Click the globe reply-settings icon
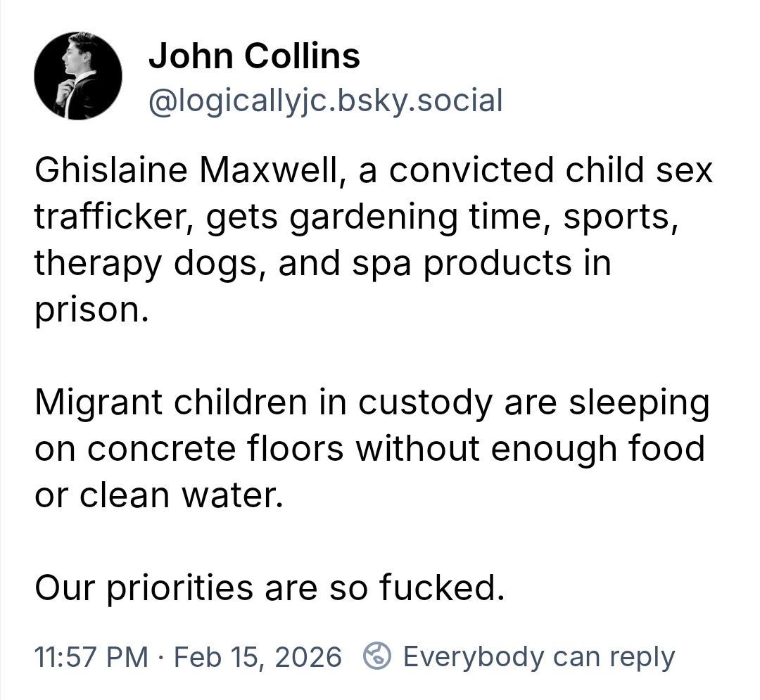Screen dimensions: 760x700 376,656
